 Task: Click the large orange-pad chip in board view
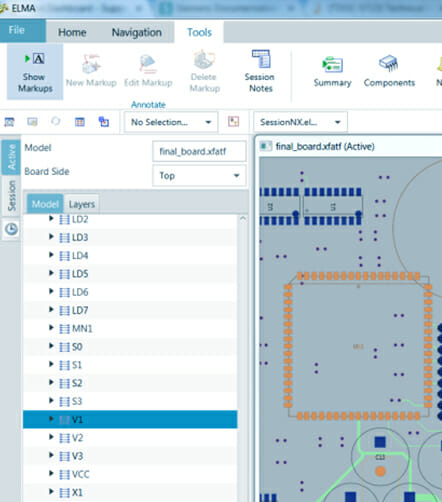(x=358, y=345)
